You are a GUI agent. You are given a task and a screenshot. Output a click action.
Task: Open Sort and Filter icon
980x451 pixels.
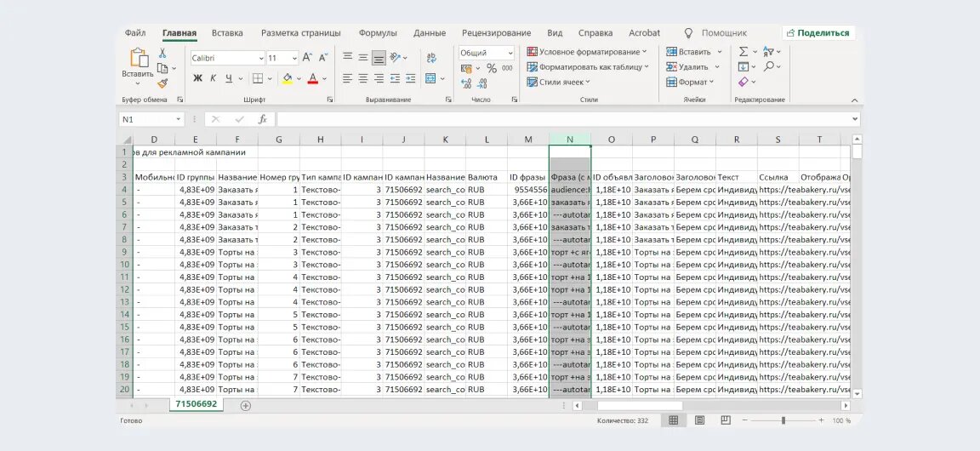pyautogui.click(x=769, y=51)
